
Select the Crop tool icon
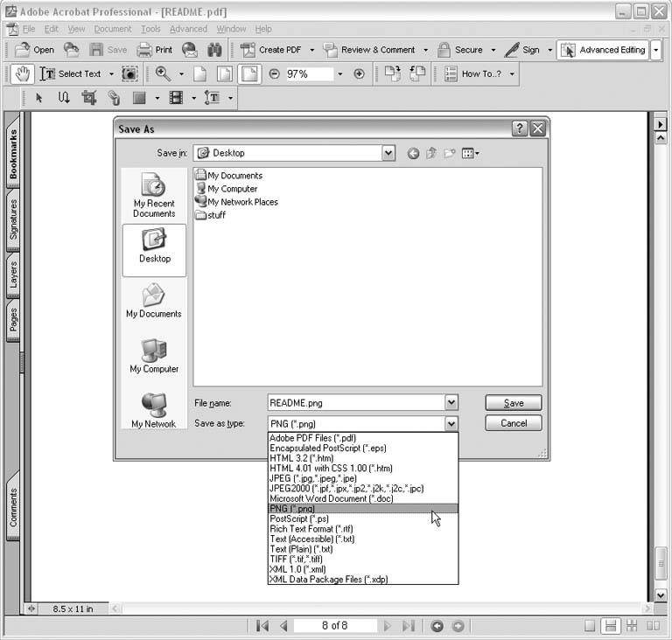pyautogui.click(x=88, y=98)
